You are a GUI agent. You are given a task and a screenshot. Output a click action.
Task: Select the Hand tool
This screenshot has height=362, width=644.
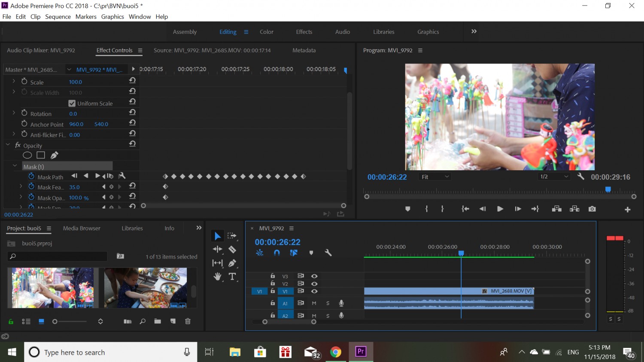click(218, 277)
